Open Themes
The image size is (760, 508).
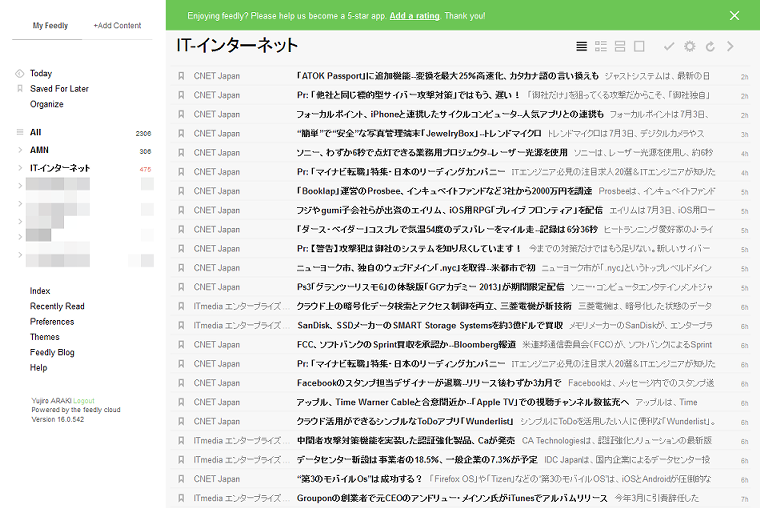[x=45, y=337]
